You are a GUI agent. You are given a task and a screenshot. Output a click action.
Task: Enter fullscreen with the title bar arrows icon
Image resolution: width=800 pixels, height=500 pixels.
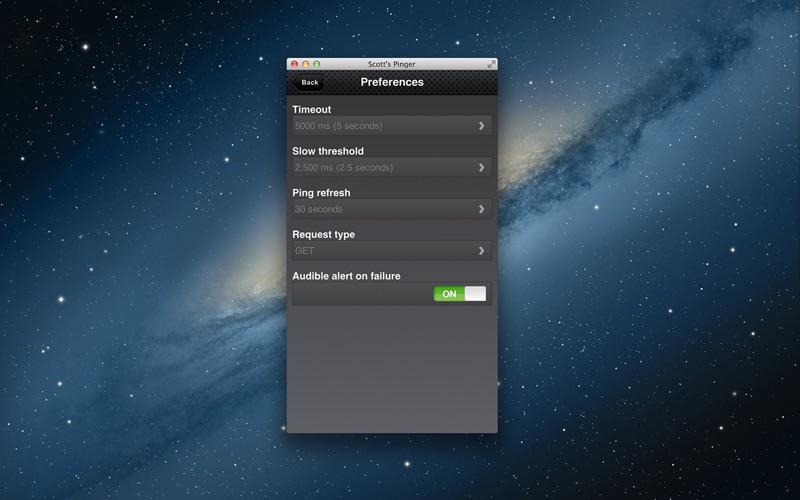(x=491, y=64)
